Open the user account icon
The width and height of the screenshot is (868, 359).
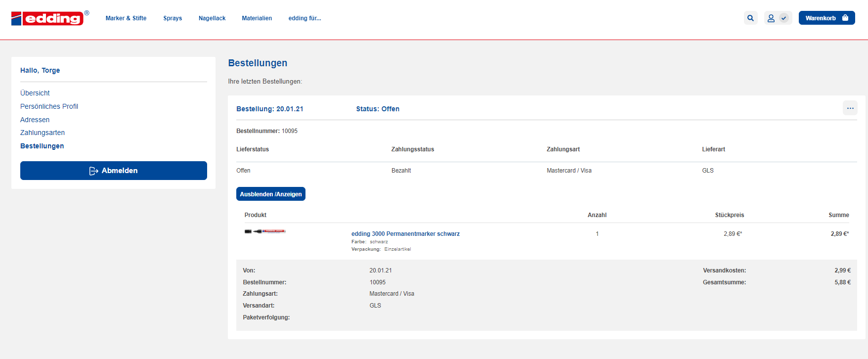(771, 18)
